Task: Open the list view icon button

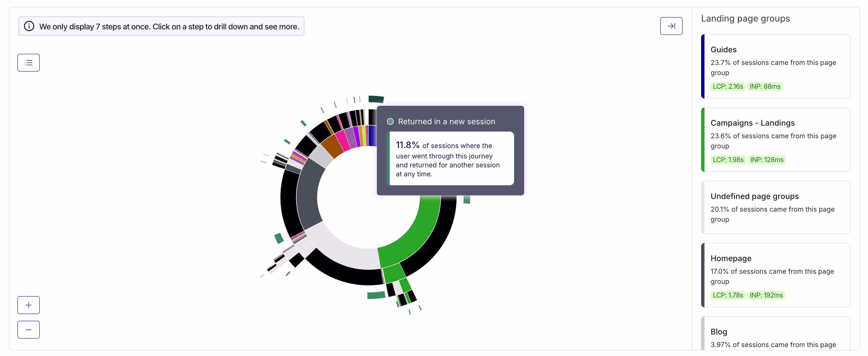Action: click(x=29, y=63)
